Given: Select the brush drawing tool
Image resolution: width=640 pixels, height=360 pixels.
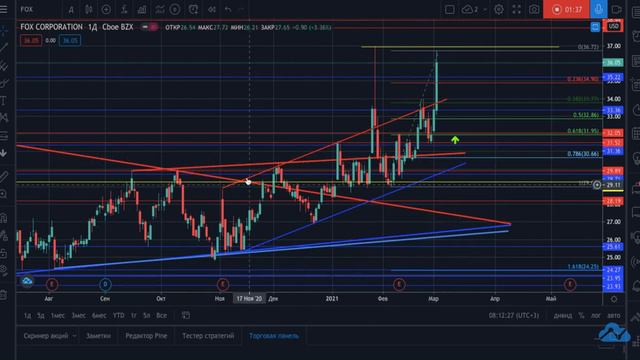Looking at the screenshot, I should click(4, 83).
